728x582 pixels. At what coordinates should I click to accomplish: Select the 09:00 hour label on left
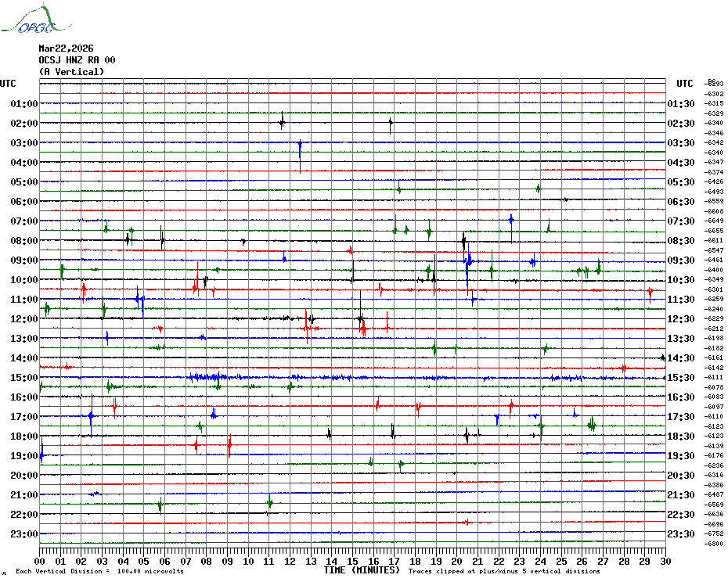[25, 260]
